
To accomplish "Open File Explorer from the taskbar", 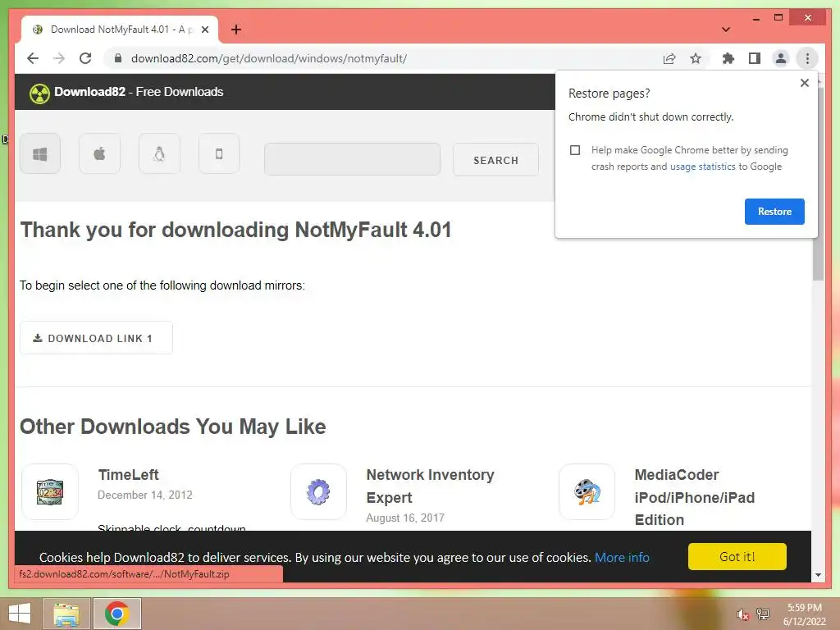I will [66, 614].
